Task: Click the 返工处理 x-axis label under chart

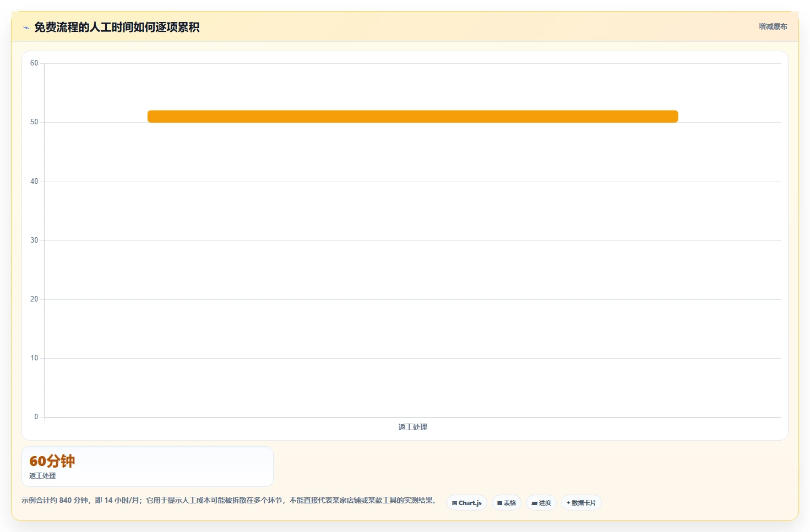Action: pyautogui.click(x=412, y=427)
